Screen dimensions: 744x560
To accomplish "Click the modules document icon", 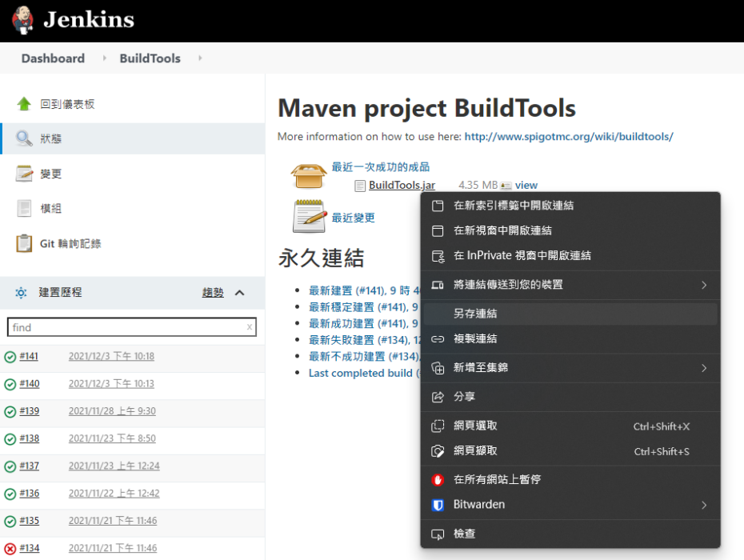I will (24, 208).
